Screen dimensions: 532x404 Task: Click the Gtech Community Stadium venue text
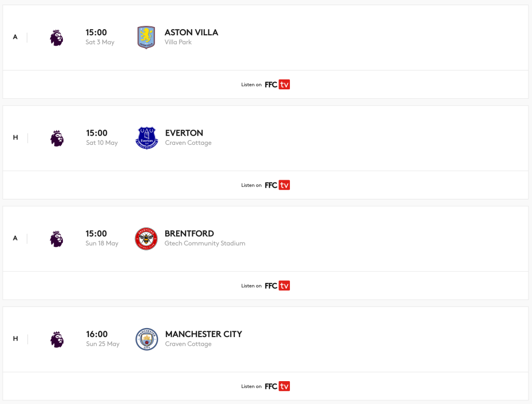(205, 243)
